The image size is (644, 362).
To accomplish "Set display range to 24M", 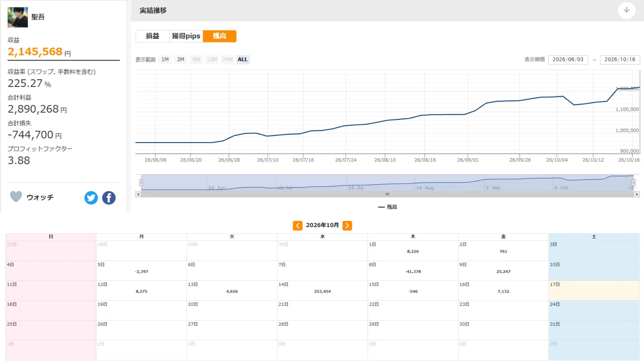I will point(227,60).
